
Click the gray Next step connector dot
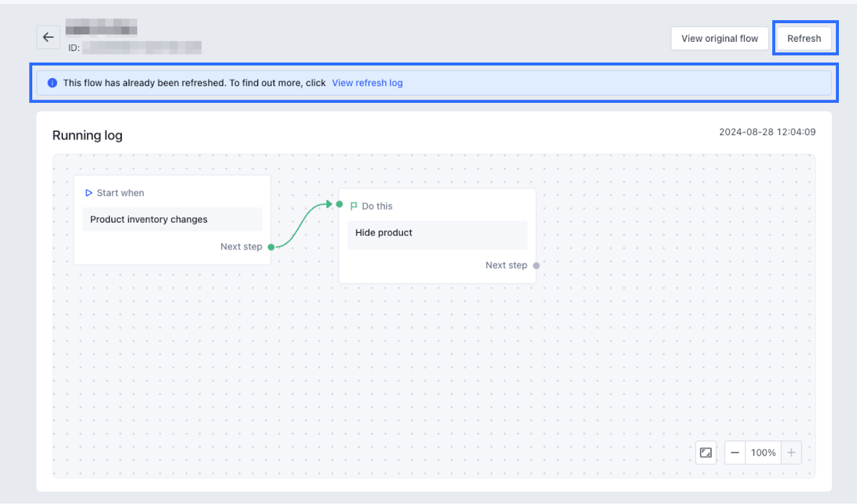click(536, 266)
